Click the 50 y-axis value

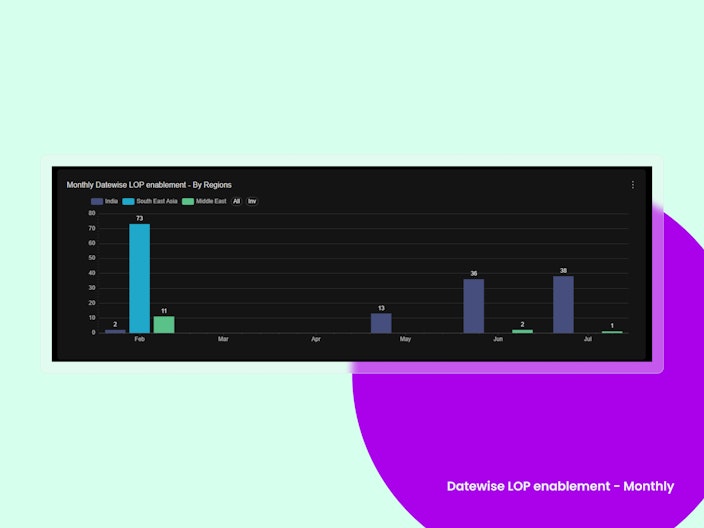(x=92, y=258)
